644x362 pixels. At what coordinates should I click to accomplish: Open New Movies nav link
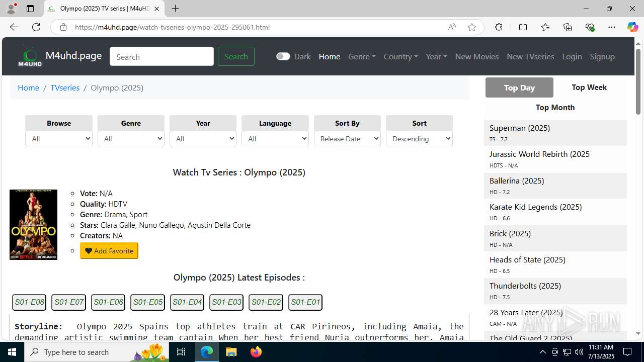(477, 56)
